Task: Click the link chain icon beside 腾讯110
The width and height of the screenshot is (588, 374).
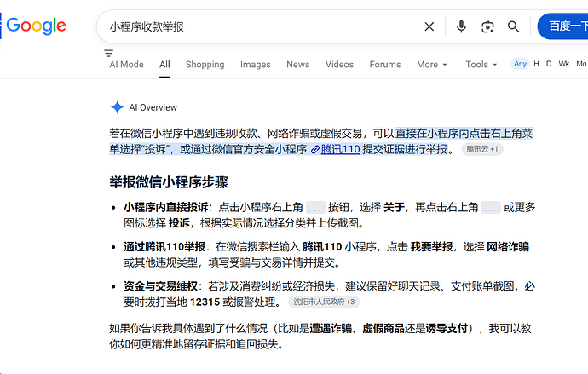Action: coord(315,150)
